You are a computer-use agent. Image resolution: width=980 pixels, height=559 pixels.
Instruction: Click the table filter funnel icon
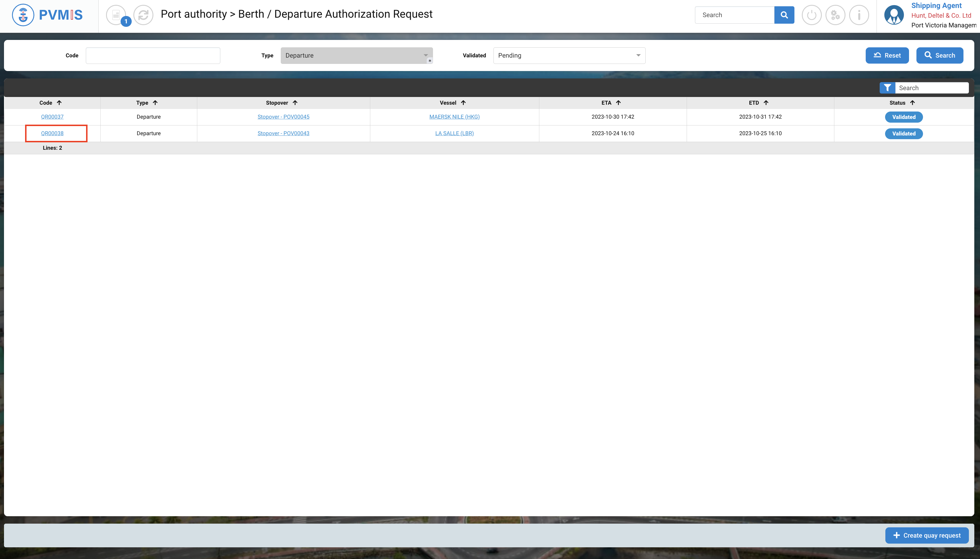[887, 88]
